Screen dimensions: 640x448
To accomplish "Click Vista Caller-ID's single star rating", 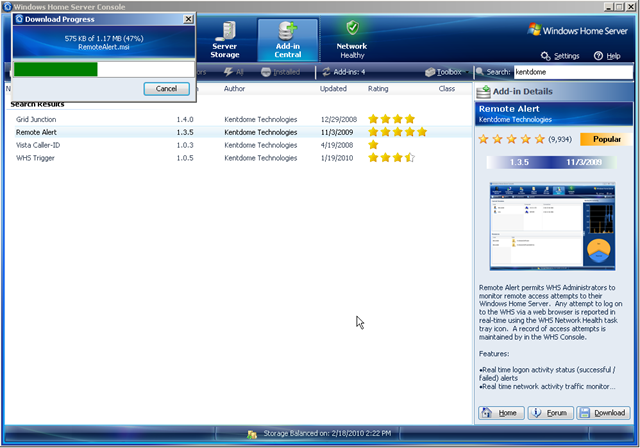I will click(373, 144).
